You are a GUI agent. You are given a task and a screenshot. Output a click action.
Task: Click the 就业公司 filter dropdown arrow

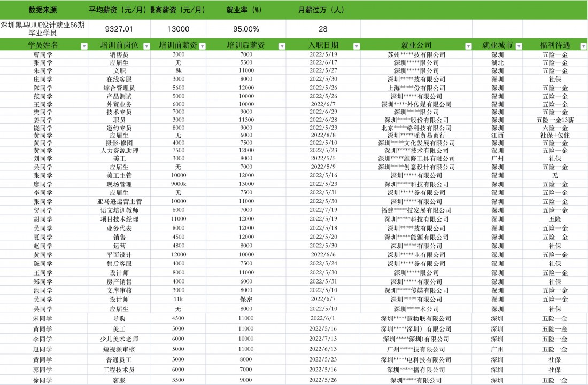coord(468,46)
